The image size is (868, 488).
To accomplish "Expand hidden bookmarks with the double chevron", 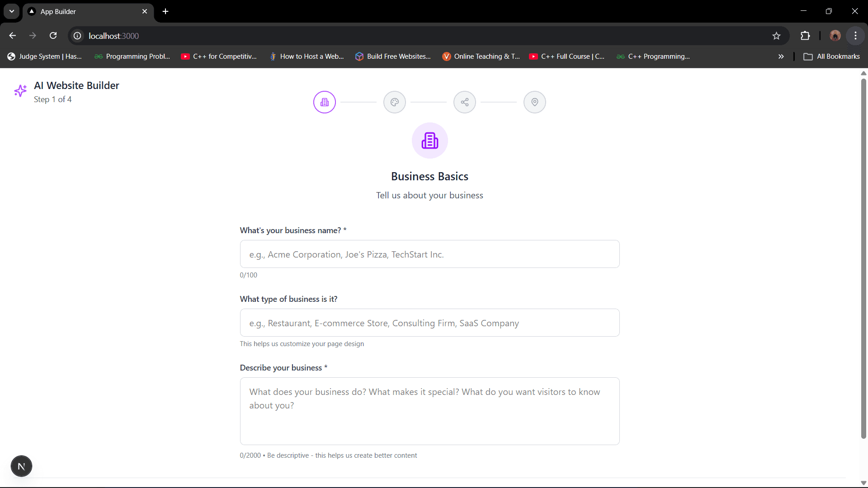I will pyautogui.click(x=781, y=56).
